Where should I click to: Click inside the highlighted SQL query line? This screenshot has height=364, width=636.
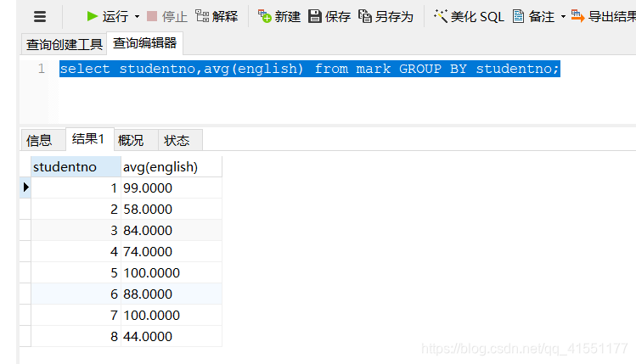pos(309,69)
